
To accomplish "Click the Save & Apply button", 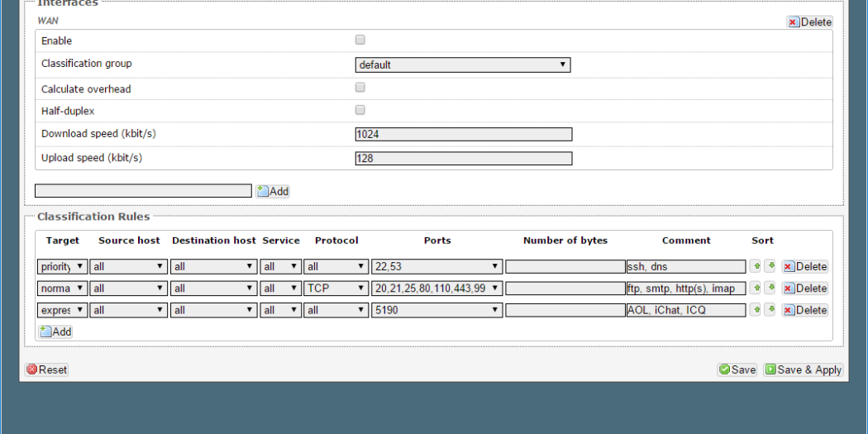I will (803, 370).
